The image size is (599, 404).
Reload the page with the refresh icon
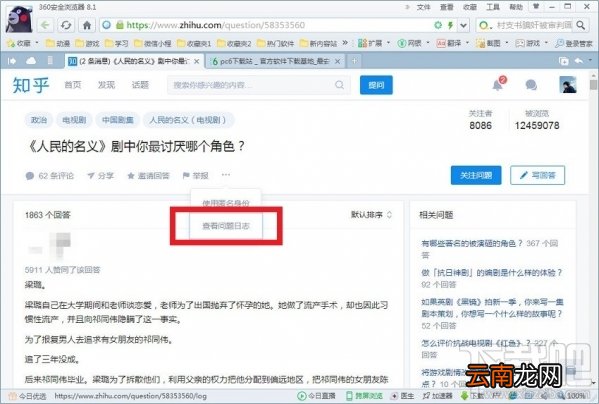click(x=66, y=25)
